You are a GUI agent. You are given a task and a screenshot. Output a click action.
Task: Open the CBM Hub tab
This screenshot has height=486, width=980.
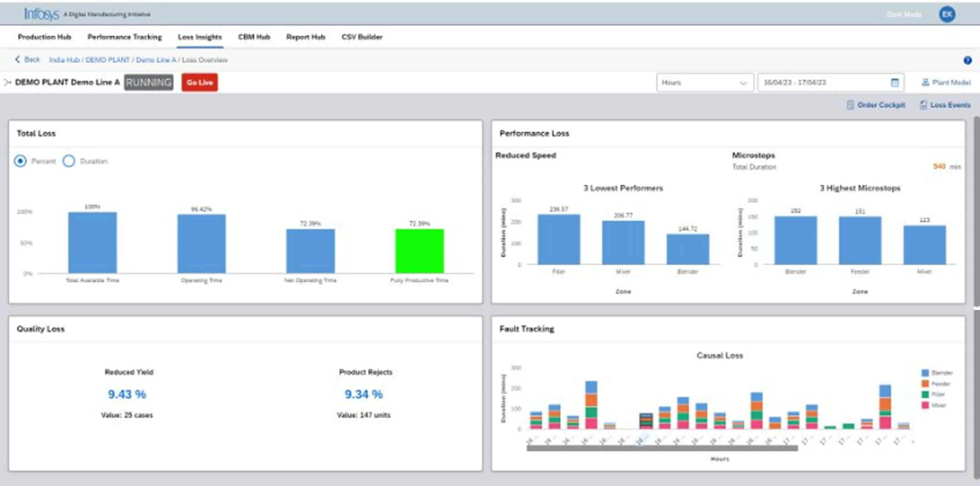[254, 37]
